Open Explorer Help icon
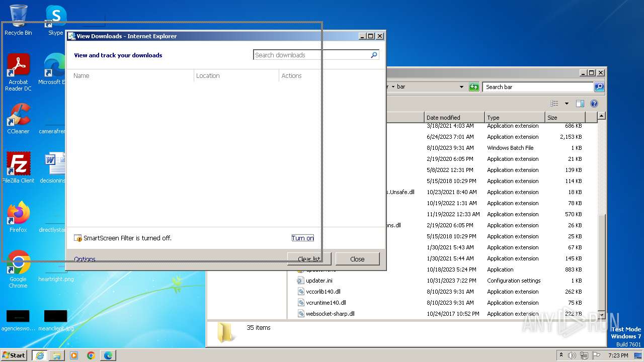Screen dimensions: 644x362 [594, 104]
